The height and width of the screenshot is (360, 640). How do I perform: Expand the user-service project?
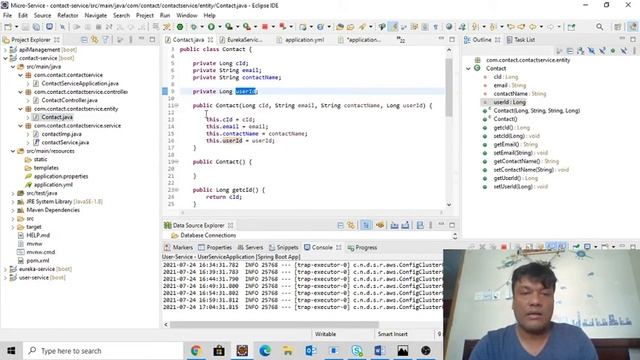coord(5,278)
